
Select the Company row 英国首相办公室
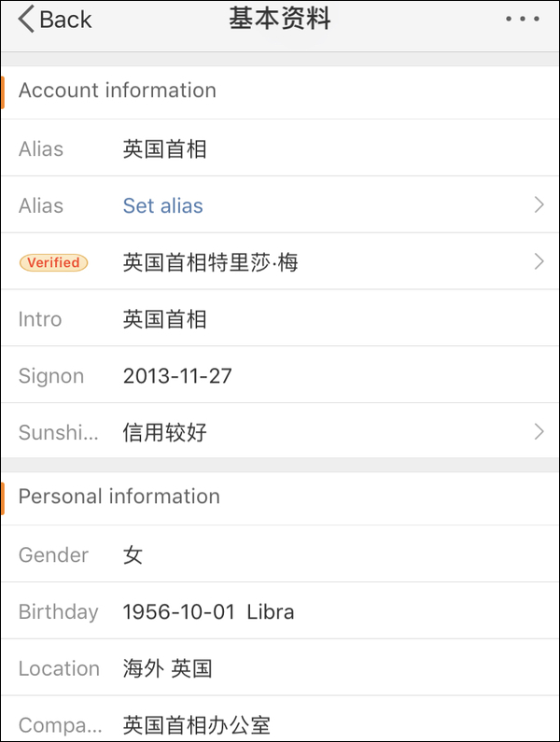[x=196, y=724]
